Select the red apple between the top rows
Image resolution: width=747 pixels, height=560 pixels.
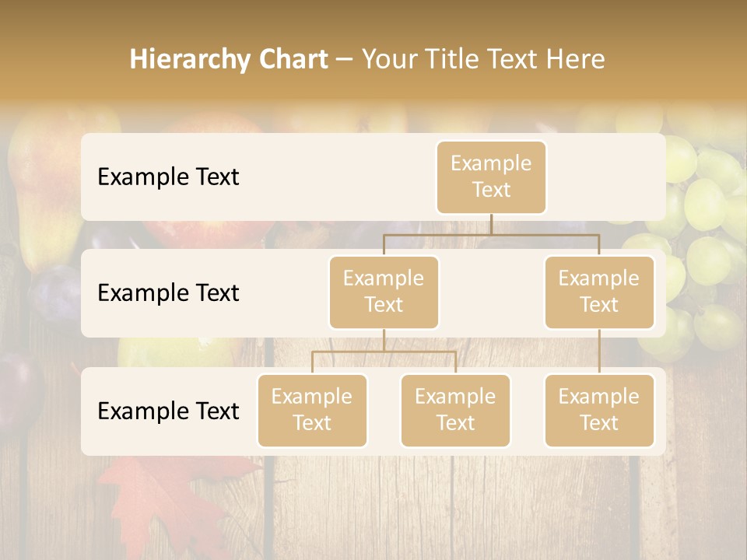click(207, 233)
